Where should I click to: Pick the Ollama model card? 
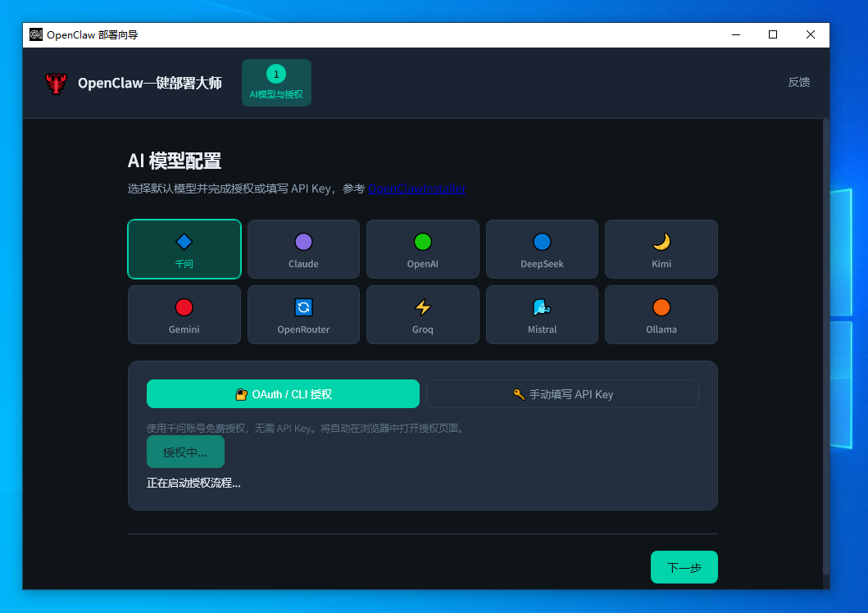point(661,315)
